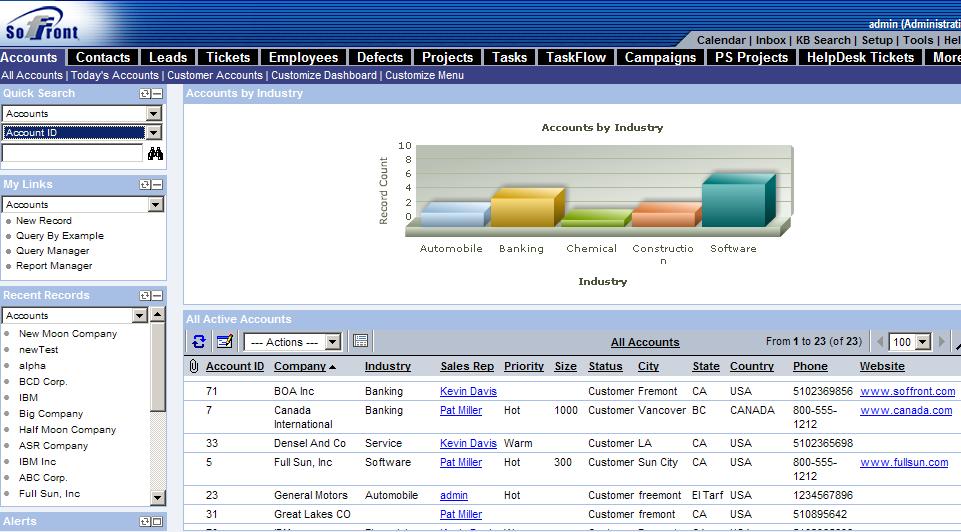Sort by Priority column header
961x532 pixels.
pos(524,366)
